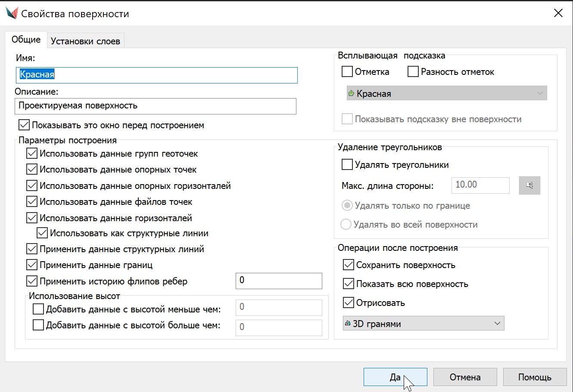This screenshot has width=573, height=392.
Task: Toggle Применить данные структурных линий
Action: pyautogui.click(x=32, y=249)
